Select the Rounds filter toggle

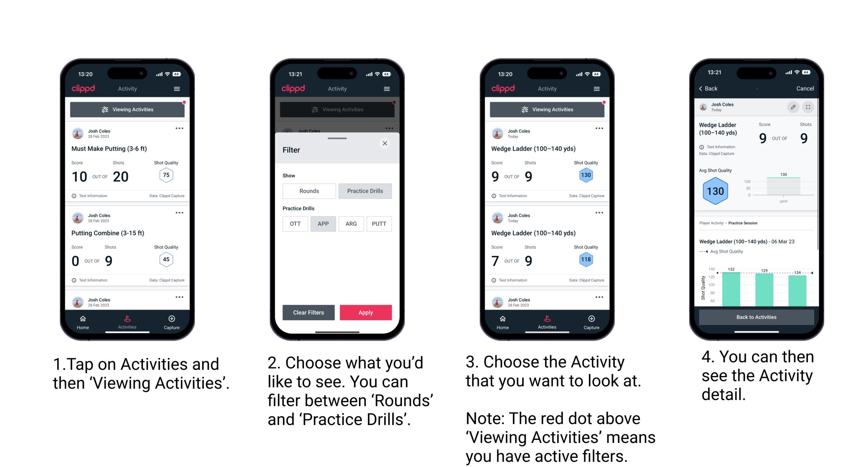(309, 191)
